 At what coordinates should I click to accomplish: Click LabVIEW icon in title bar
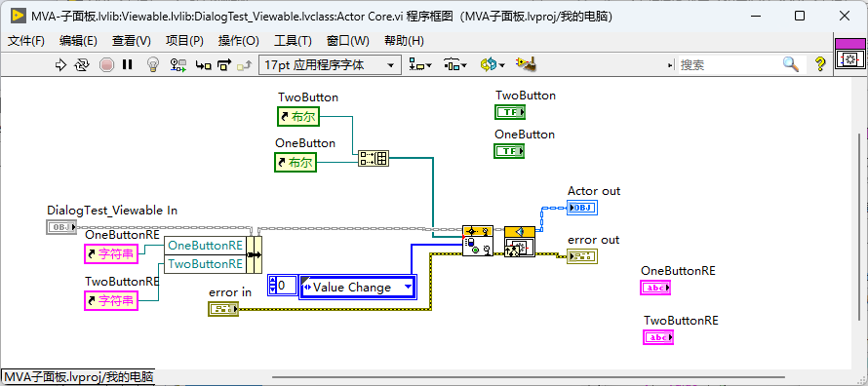tap(18, 16)
